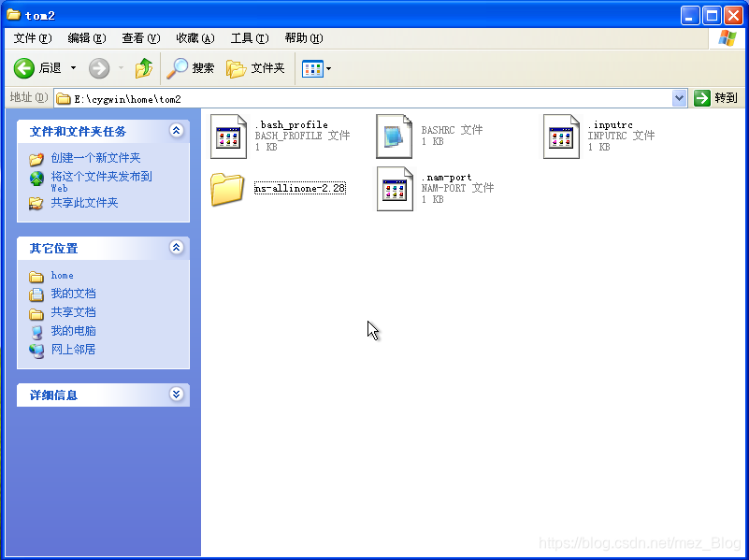The height and width of the screenshot is (560, 749).
Task: Open the 查看(V) menu
Action: pyautogui.click(x=140, y=38)
